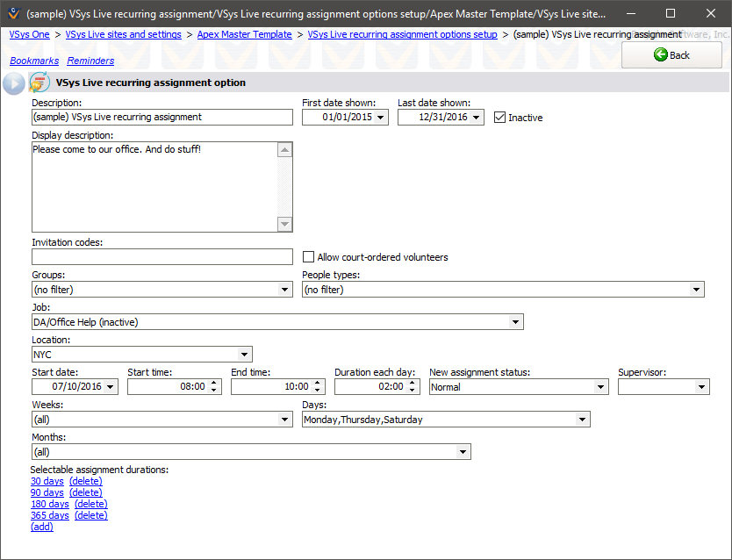The height and width of the screenshot is (560, 732).
Task: Enable Allow court-ordered volunteers
Action: pos(308,257)
